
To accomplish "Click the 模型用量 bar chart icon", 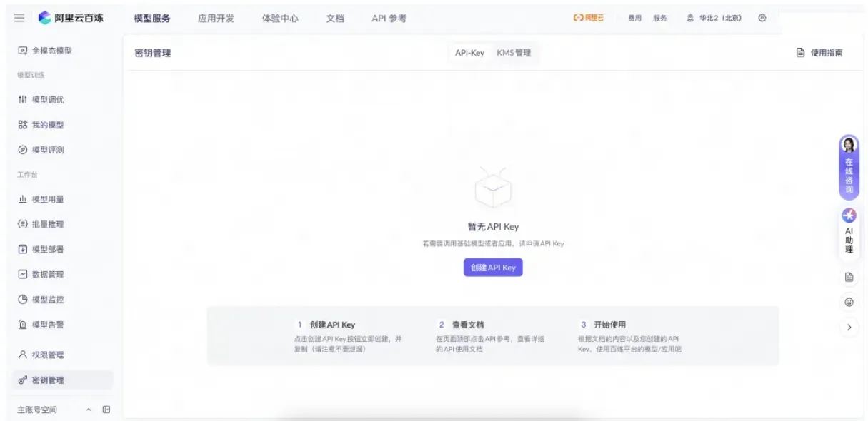I will coord(23,199).
